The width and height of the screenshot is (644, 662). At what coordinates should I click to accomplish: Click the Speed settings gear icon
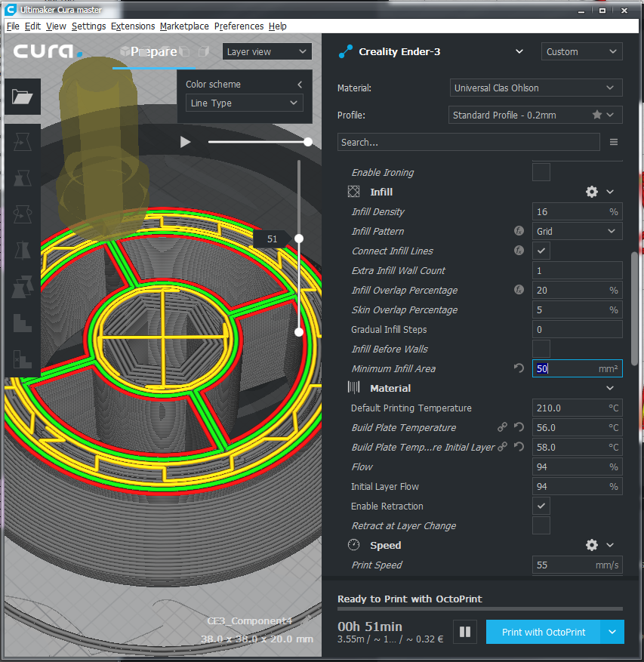(x=592, y=545)
